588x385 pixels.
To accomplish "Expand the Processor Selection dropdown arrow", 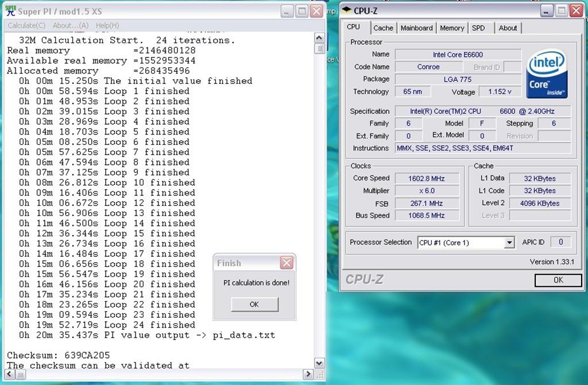I will pyautogui.click(x=509, y=243).
